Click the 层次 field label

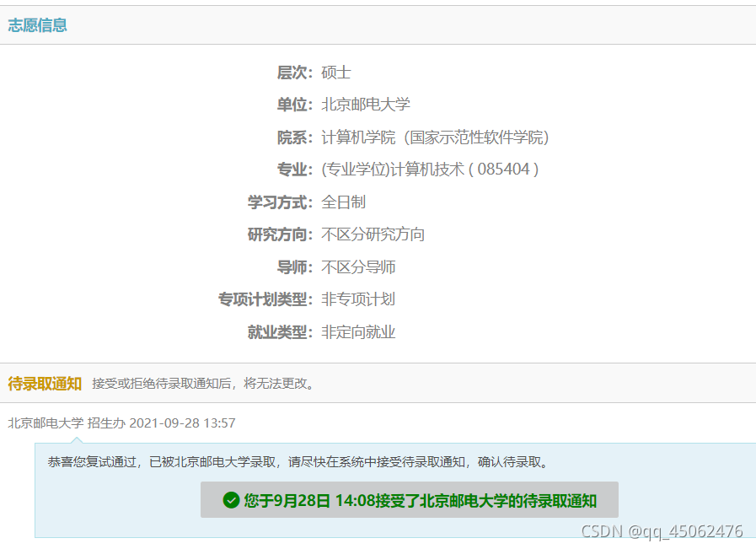(295, 73)
